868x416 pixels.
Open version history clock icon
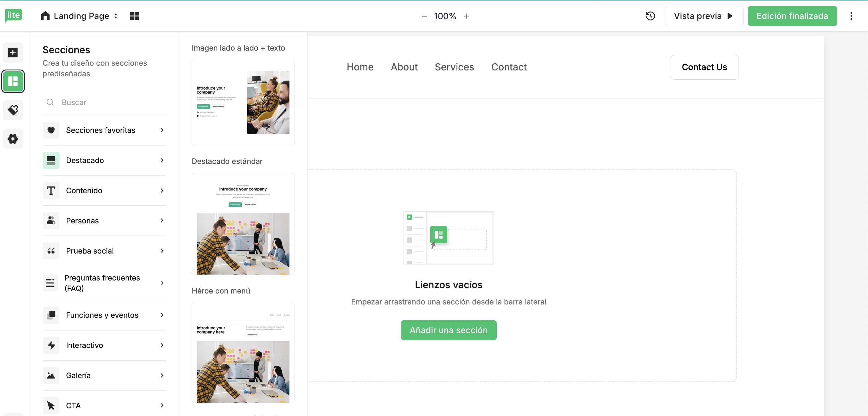[x=650, y=16]
